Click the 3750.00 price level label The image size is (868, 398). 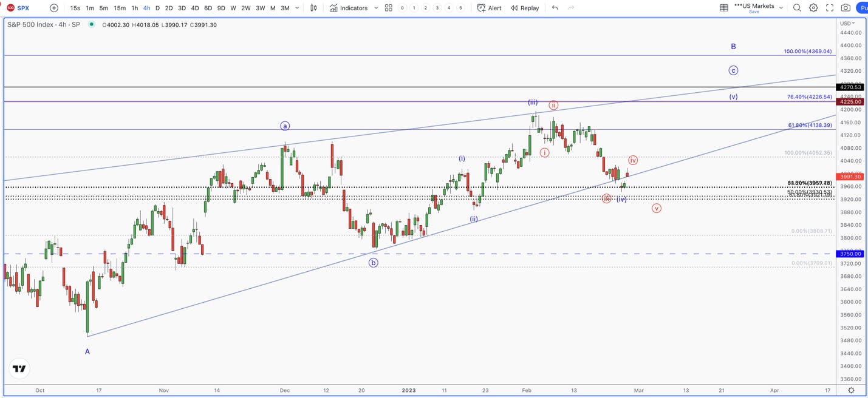(850, 254)
